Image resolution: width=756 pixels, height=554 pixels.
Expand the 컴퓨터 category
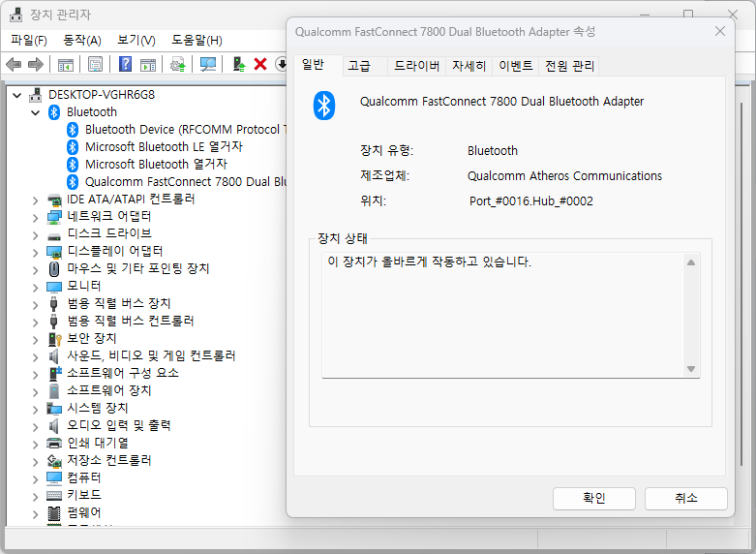point(35,478)
